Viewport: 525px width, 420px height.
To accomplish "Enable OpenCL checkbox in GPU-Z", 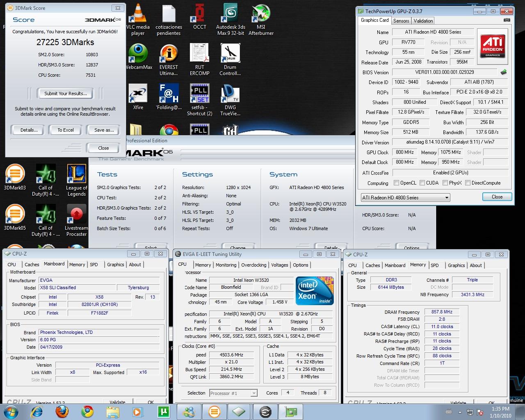I will (x=396, y=183).
